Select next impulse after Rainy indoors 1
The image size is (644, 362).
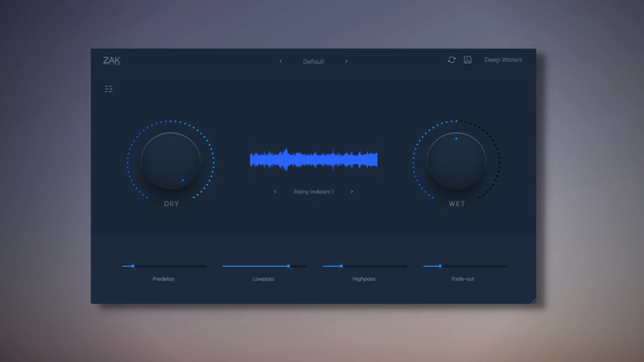coord(352,192)
